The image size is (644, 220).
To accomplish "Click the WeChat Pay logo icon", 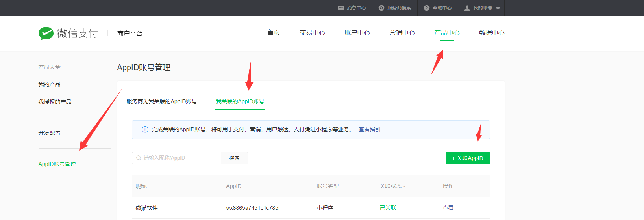I will [46, 34].
